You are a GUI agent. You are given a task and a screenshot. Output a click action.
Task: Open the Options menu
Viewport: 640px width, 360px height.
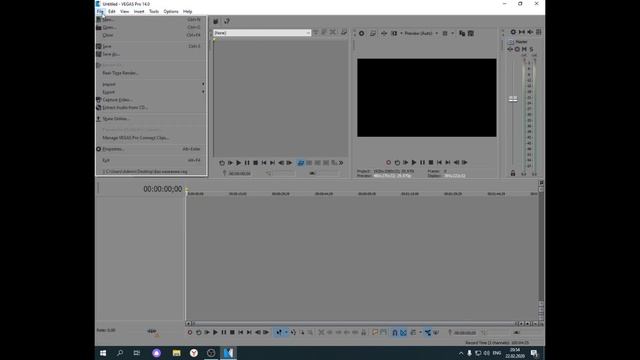tap(171, 11)
